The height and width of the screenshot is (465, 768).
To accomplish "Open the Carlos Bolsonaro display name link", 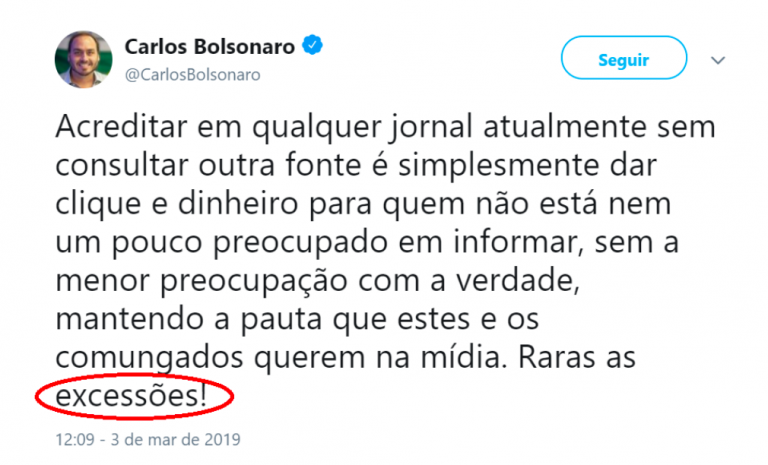I will coord(208,46).
